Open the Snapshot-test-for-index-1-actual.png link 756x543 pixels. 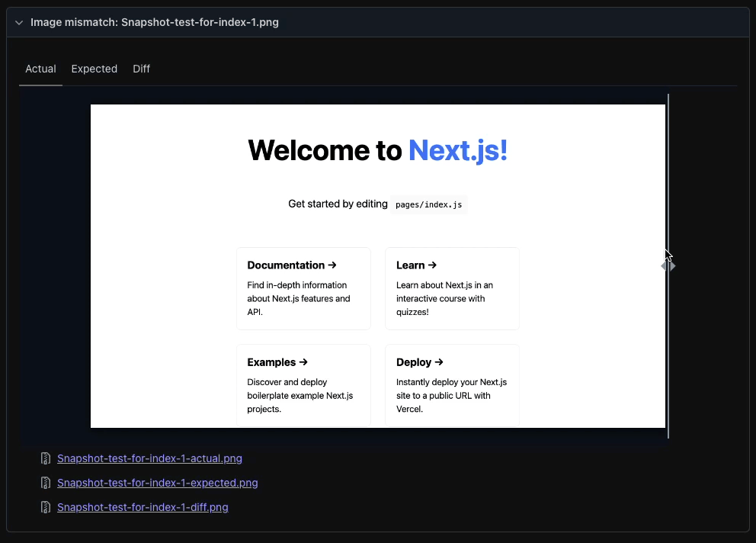click(x=149, y=459)
